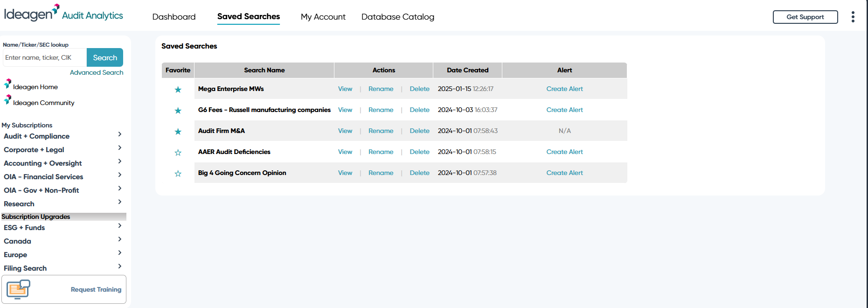Delete the Audit Firm M&A search
The height and width of the screenshot is (308, 868).
click(419, 131)
